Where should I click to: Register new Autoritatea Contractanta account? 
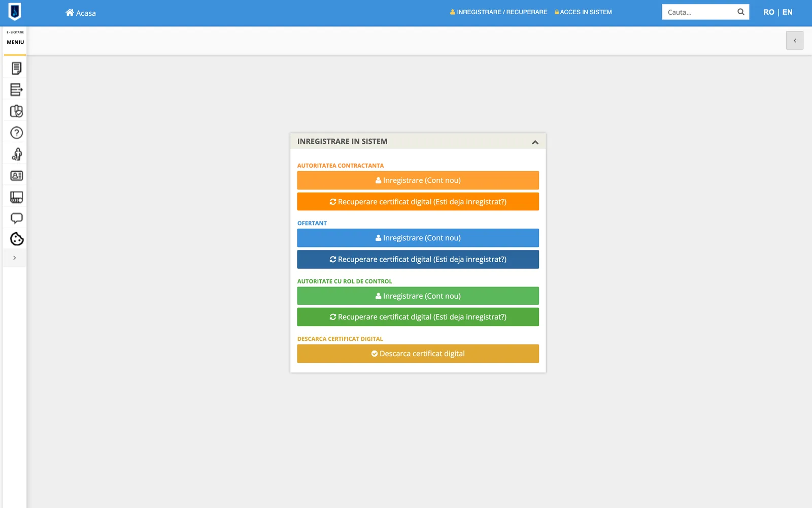click(418, 180)
